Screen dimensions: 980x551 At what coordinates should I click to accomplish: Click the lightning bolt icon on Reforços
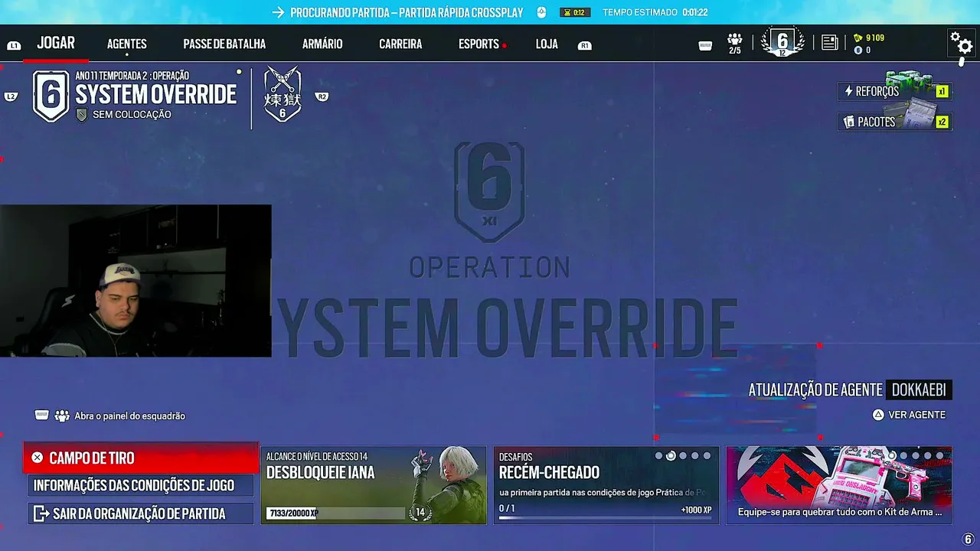point(848,92)
